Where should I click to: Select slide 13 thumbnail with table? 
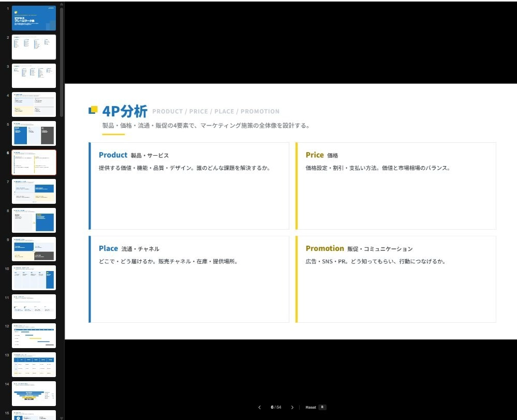[x=34, y=365]
